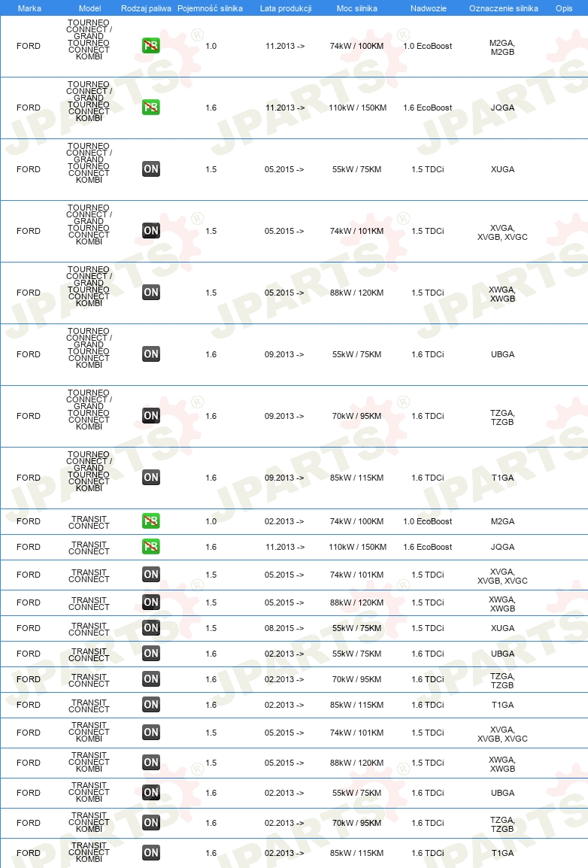Click petrol icon in Tourneo 1.6 EcoBoost JQGA row

(x=151, y=107)
